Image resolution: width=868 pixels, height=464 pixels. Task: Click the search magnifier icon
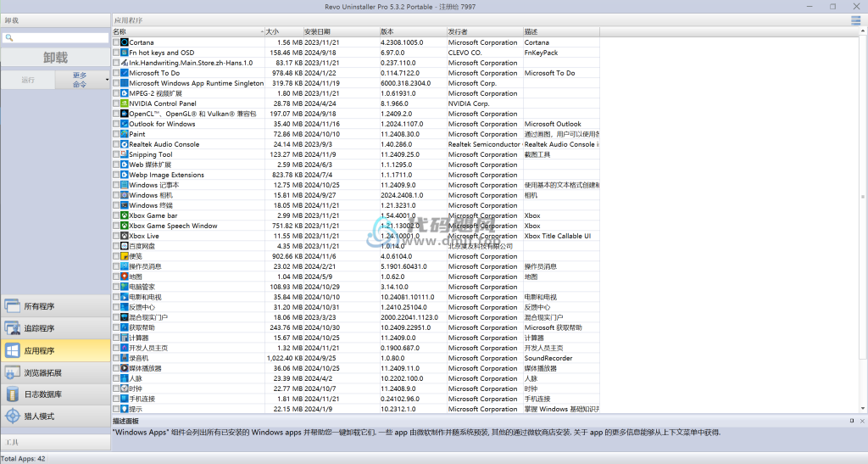coord(8,37)
